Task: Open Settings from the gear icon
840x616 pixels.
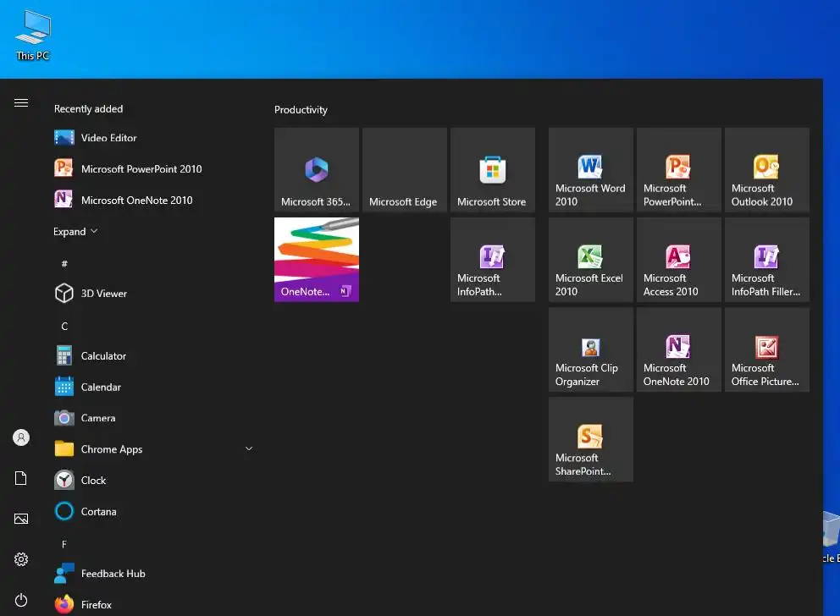Action: 21,559
